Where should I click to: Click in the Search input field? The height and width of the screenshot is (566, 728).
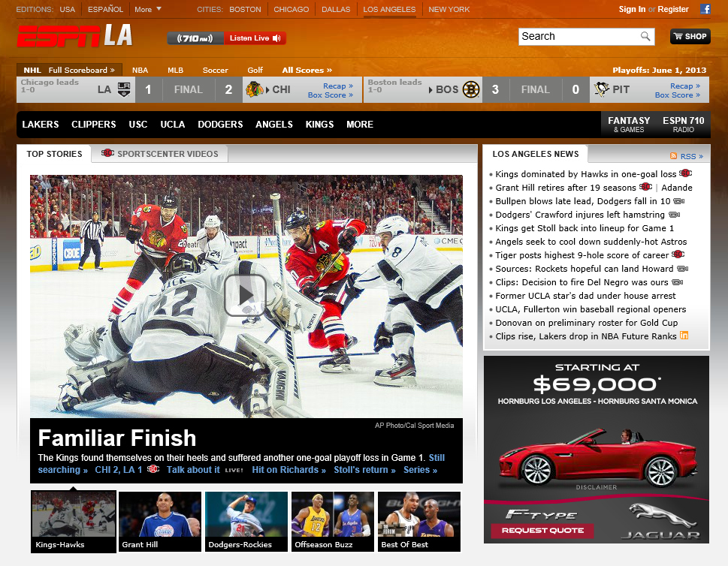579,36
